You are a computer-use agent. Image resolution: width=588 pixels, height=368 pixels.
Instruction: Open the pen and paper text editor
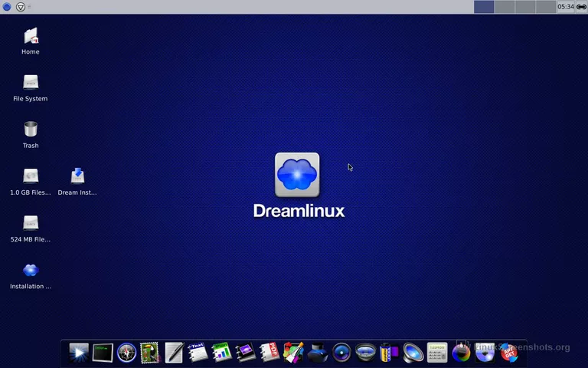coord(174,353)
